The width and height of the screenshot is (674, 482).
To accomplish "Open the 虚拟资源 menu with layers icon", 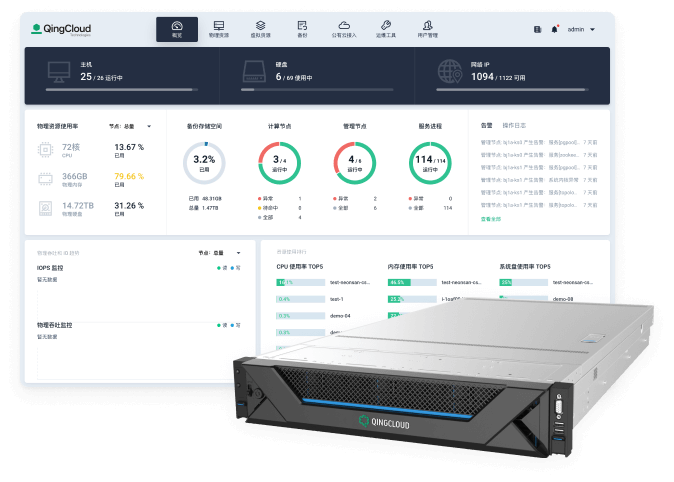I will (260, 29).
